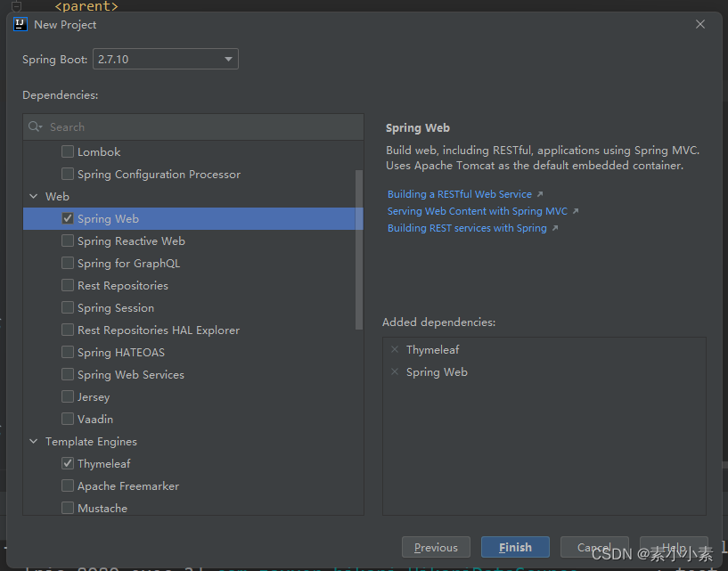Uncheck the Thymeleaf checkbox

tap(68, 464)
